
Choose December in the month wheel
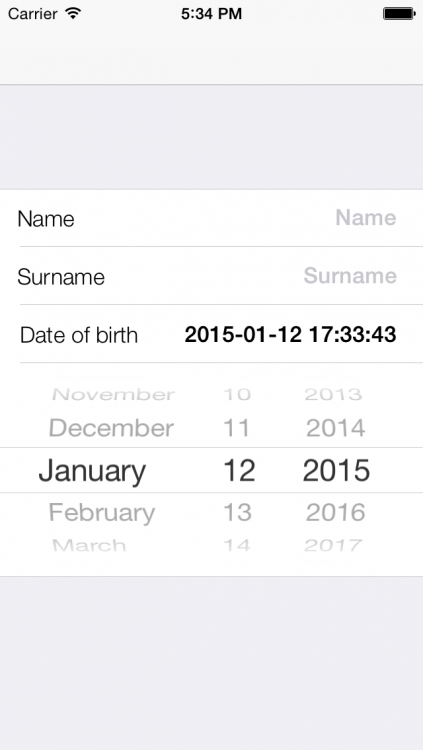coord(111,428)
